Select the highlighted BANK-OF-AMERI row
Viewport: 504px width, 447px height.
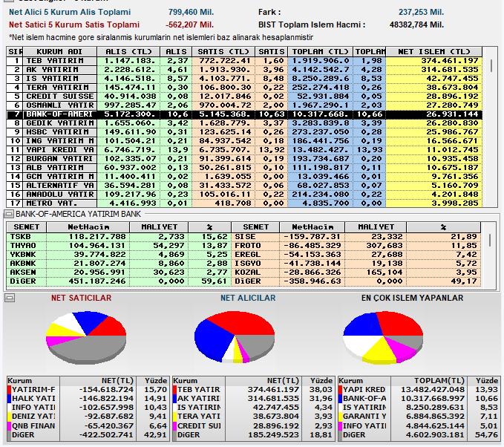[244, 114]
